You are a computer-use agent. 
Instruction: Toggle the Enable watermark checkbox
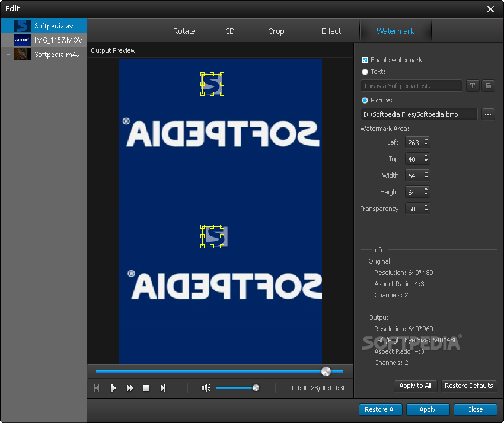(x=365, y=60)
